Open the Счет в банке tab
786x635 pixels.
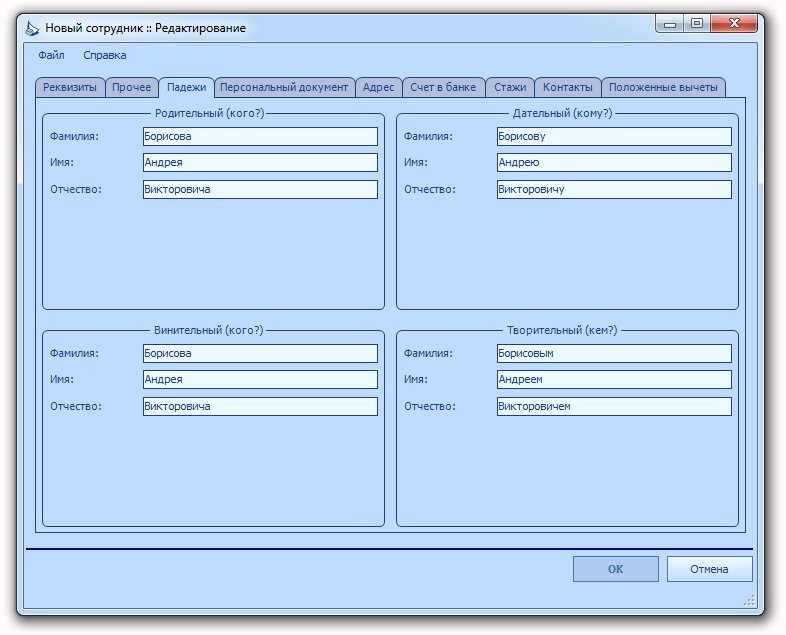pos(443,87)
